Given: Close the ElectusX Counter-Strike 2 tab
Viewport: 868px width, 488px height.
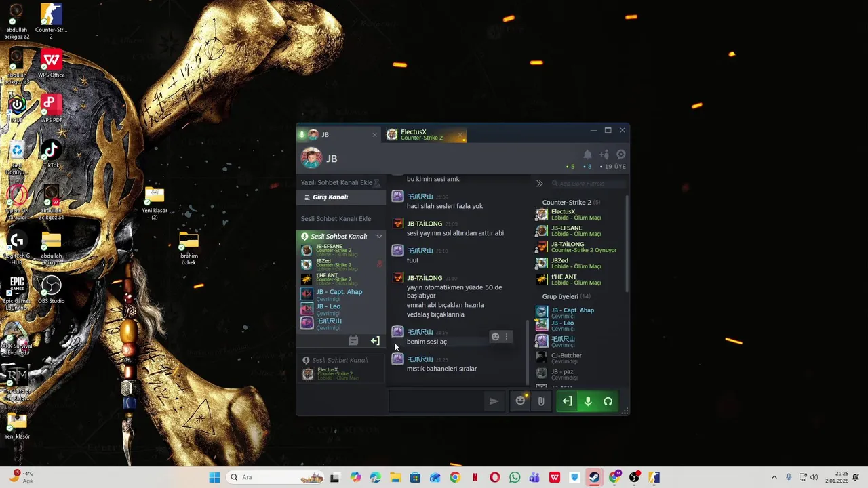Looking at the screenshot, I should coord(460,135).
